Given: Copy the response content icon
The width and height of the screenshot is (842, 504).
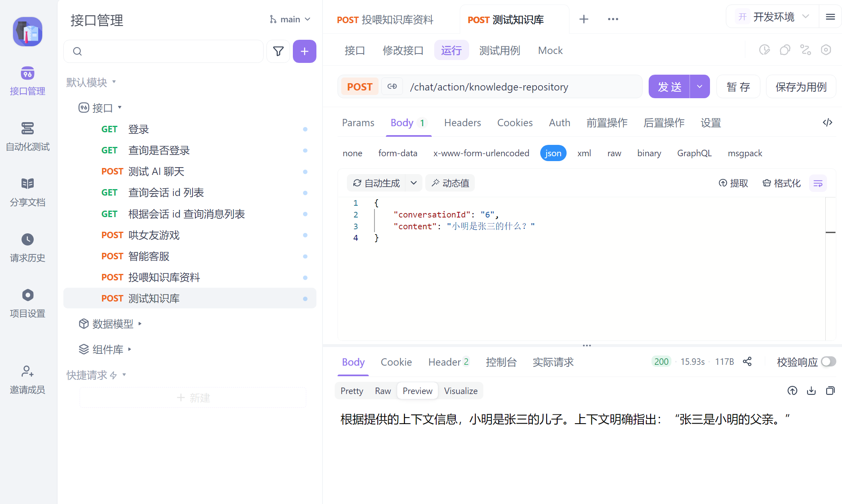Looking at the screenshot, I should coord(830,391).
